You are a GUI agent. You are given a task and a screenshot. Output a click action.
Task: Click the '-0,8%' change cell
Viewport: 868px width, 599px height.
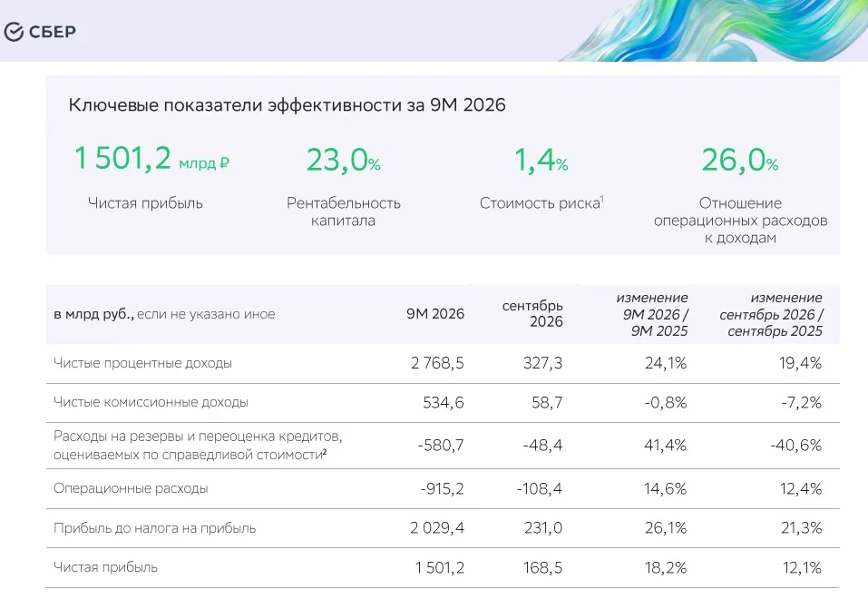[666, 402]
